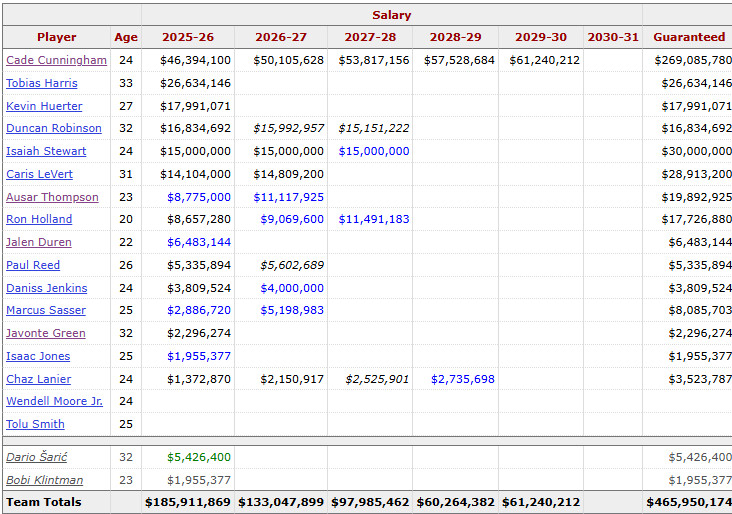Open Caris LeVert's player page
Image resolution: width=732 pixels, height=514 pixels.
click(39, 174)
